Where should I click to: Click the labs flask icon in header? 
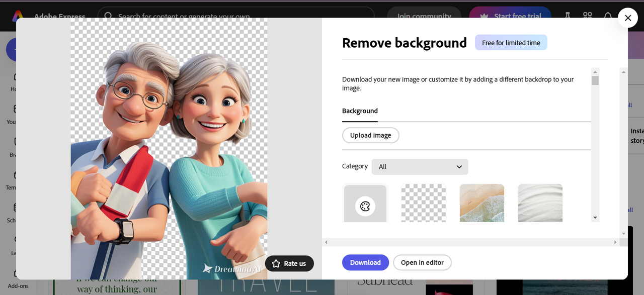pos(568,16)
